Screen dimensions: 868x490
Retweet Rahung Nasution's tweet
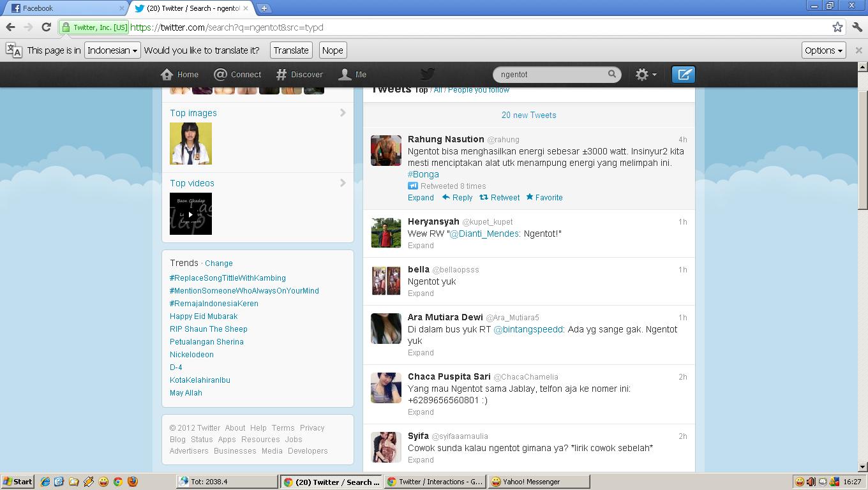(x=499, y=198)
